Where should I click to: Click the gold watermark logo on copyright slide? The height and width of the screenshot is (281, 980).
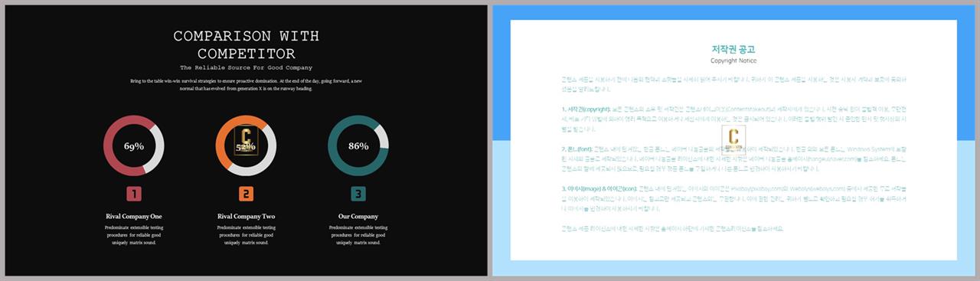point(734,141)
